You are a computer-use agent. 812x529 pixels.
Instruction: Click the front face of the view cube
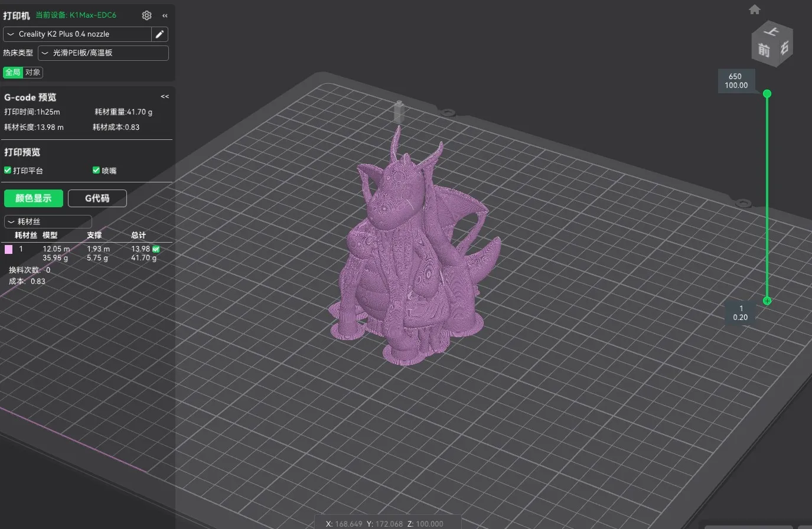pyautogui.click(x=764, y=50)
